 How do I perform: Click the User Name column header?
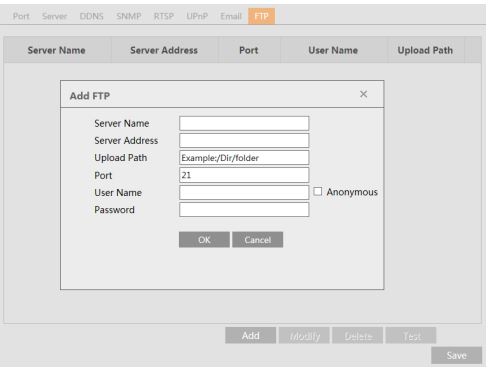[x=333, y=50]
